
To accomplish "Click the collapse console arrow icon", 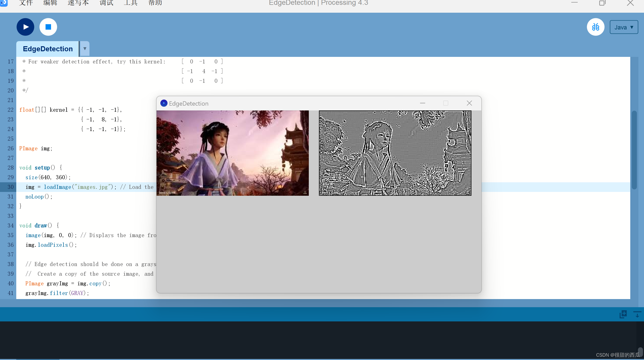I will pyautogui.click(x=637, y=314).
